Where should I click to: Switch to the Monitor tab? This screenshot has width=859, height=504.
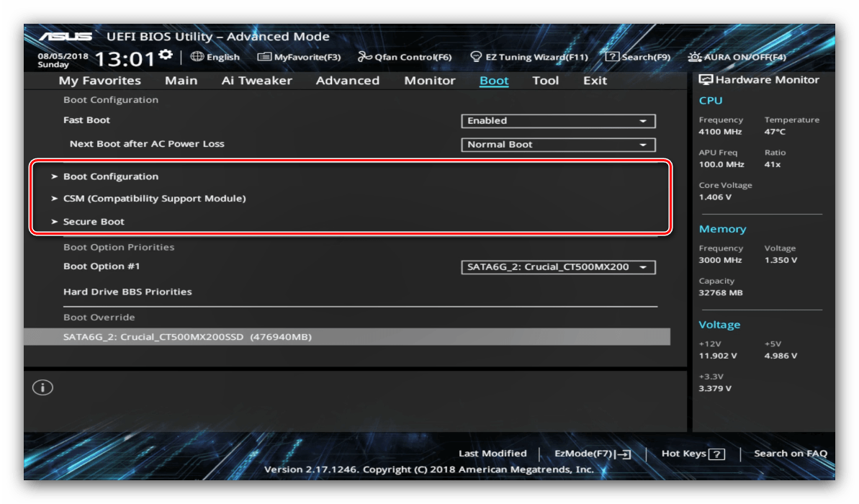(x=430, y=81)
